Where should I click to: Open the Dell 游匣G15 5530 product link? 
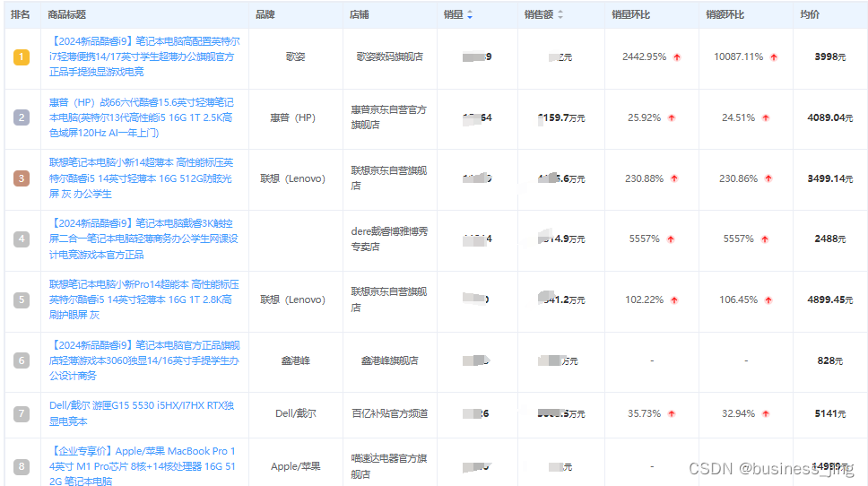pyautogui.click(x=142, y=413)
